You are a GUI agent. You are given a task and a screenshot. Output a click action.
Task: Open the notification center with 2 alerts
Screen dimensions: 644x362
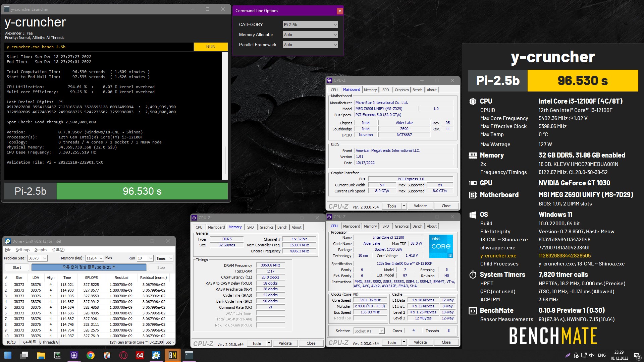pyautogui.click(x=637, y=356)
